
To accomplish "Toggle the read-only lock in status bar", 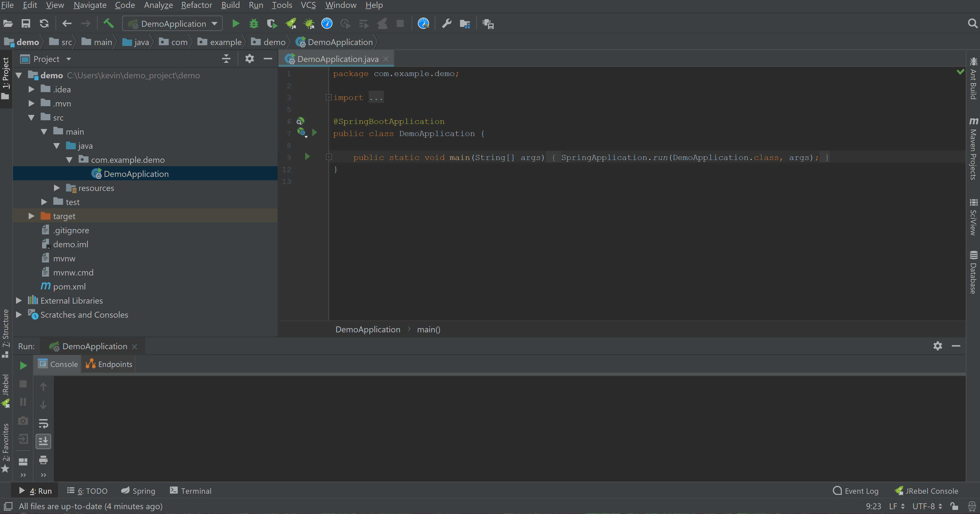I will pos(954,506).
